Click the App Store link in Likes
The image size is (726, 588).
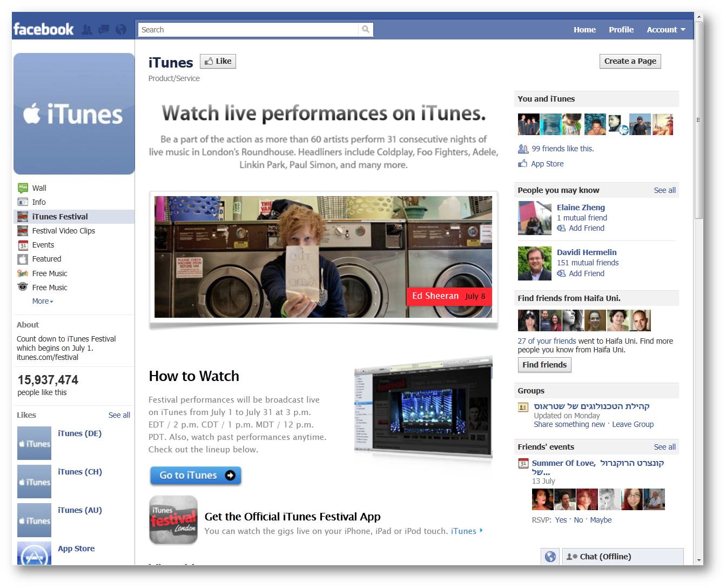tap(76, 549)
